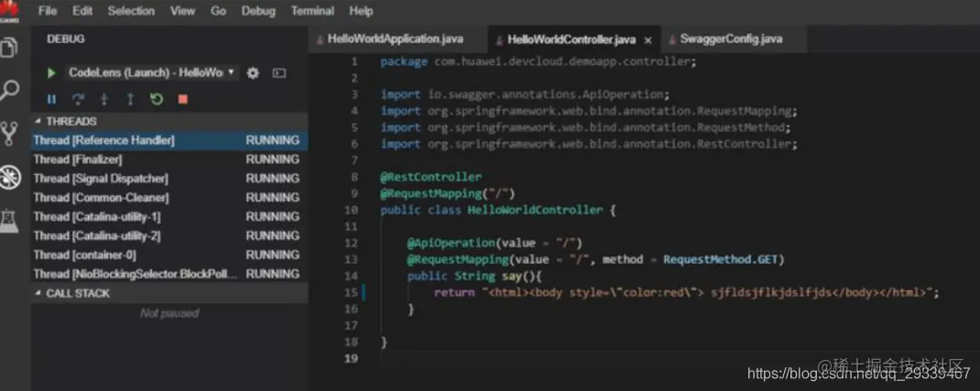Select Thread [Reference Handler] row
Screen dimensions: 980x391
(169, 140)
